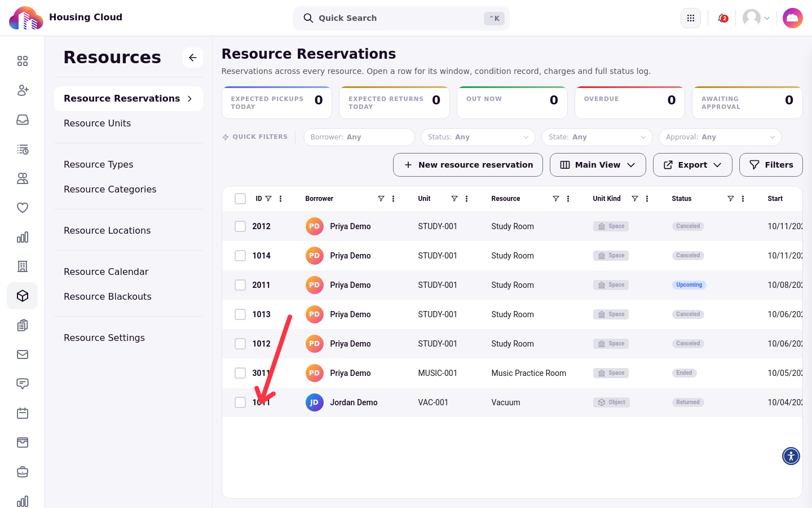Screen dimensions: 812x508
Task: Open the accessibility options button
Action: point(791,456)
